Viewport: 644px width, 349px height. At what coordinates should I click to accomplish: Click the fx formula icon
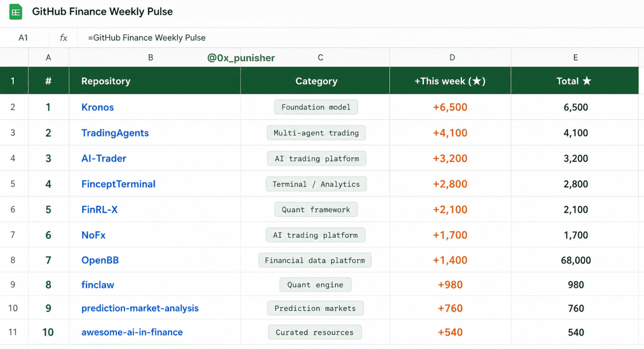[x=63, y=38]
